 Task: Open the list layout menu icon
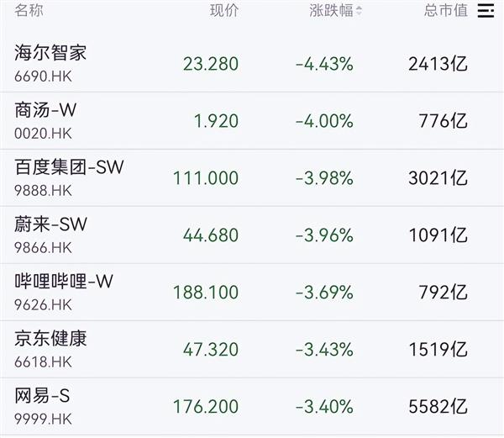click(x=486, y=10)
